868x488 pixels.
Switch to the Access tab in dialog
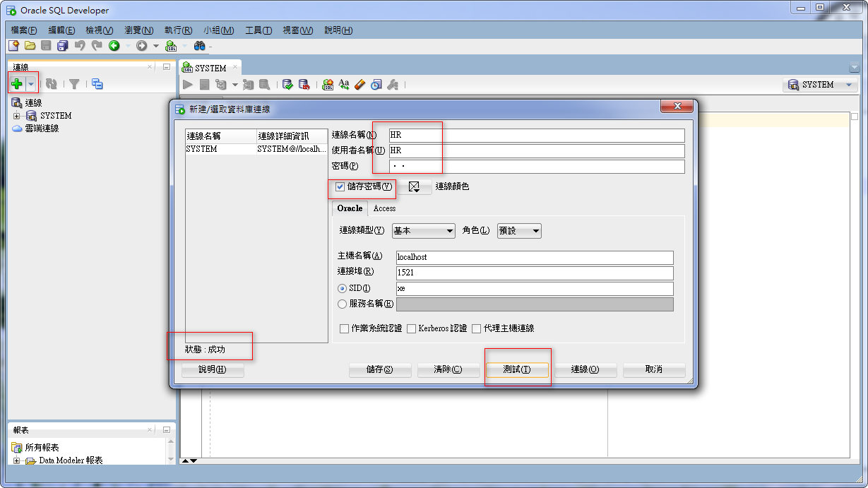click(x=384, y=208)
